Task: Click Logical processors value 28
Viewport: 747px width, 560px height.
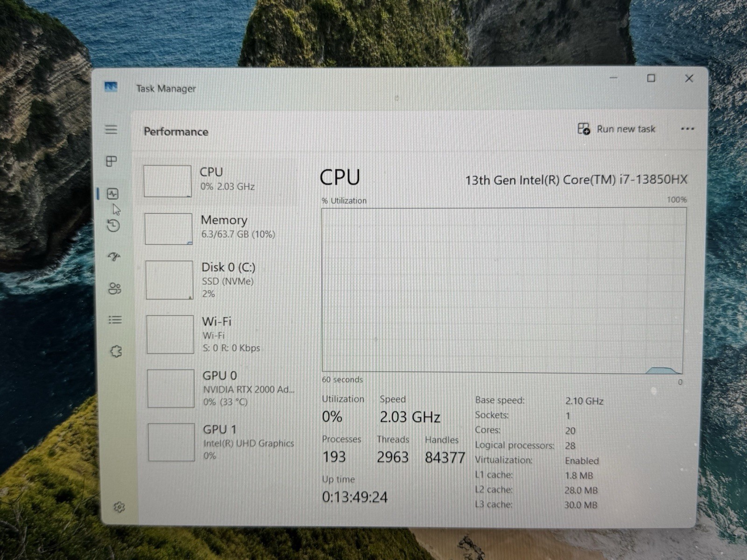Action: pyautogui.click(x=570, y=446)
